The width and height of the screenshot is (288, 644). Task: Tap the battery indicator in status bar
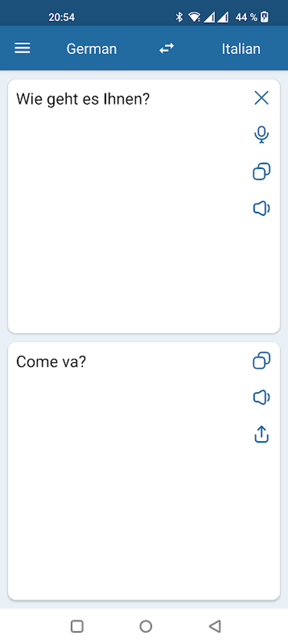(x=264, y=17)
